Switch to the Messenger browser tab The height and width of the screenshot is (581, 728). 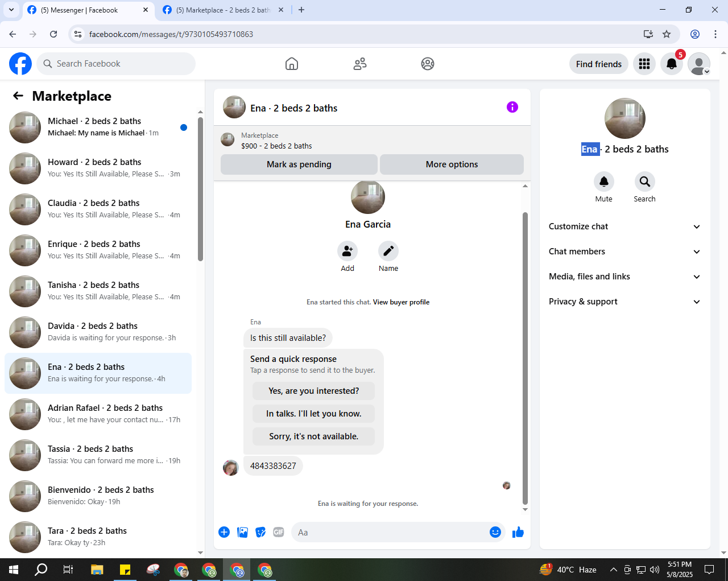tap(88, 10)
